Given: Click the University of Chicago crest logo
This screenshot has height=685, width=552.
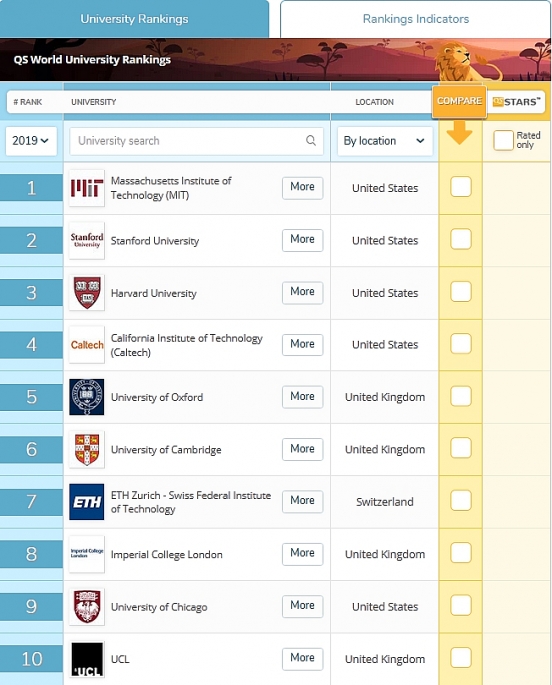Looking at the screenshot, I should 87,606.
